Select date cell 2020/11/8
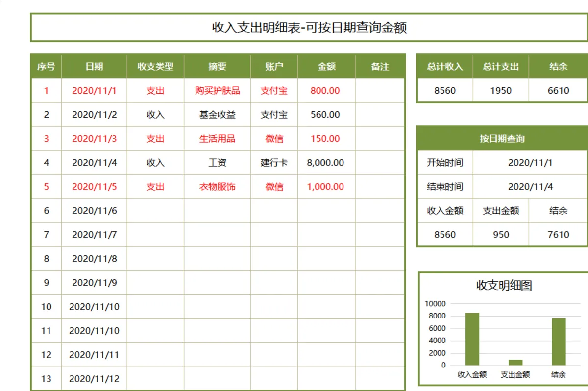 [x=95, y=259]
